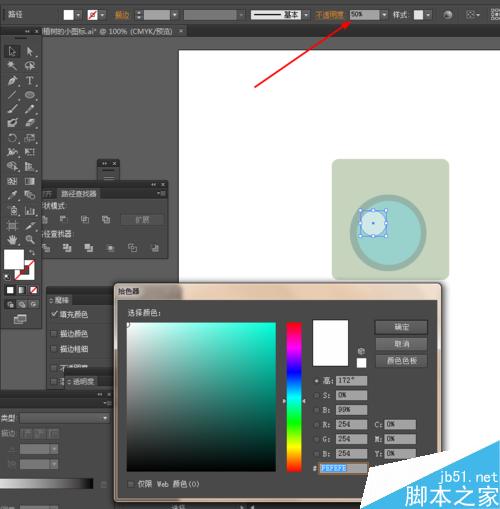Toggle the fill color checkbox in Magic Wand panel
500x509 pixels.
point(54,314)
